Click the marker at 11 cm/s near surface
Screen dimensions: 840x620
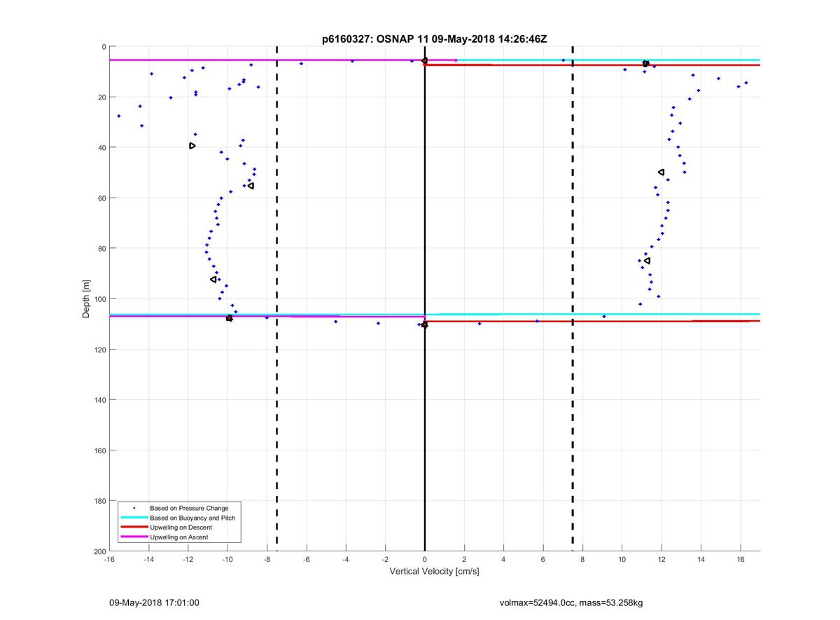point(645,64)
